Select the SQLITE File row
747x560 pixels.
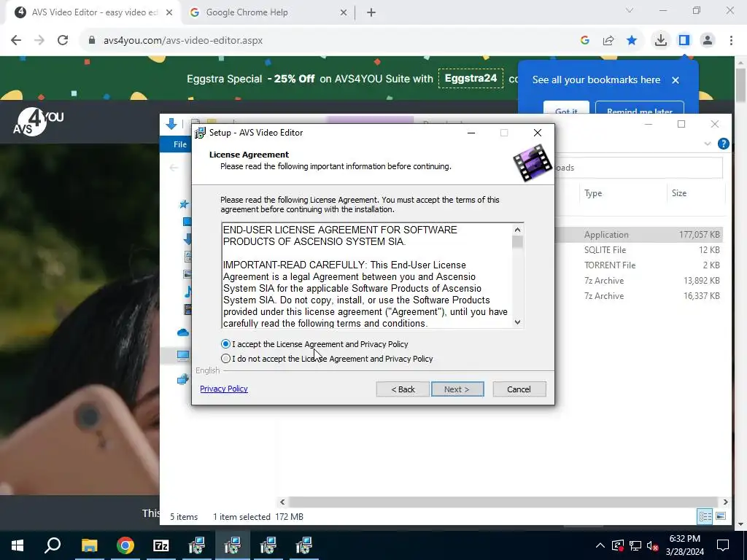(x=639, y=249)
